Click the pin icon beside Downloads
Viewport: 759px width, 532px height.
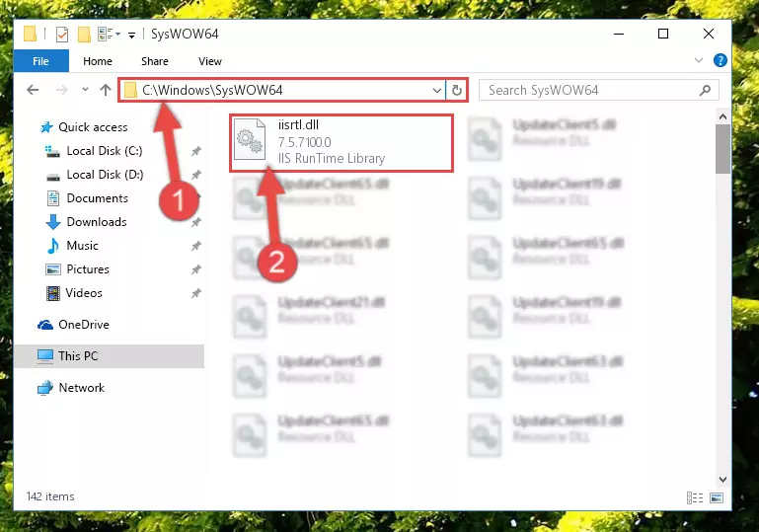click(x=196, y=223)
